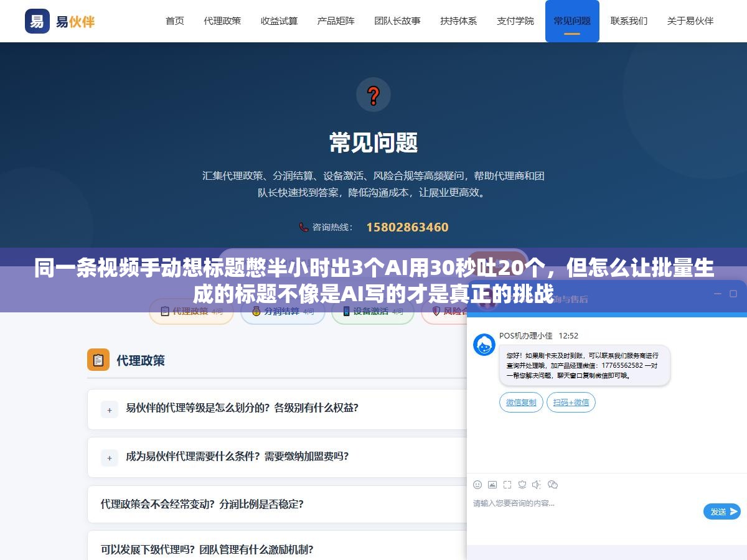Select 团队长故事 nav item

click(x=397, y=21)
